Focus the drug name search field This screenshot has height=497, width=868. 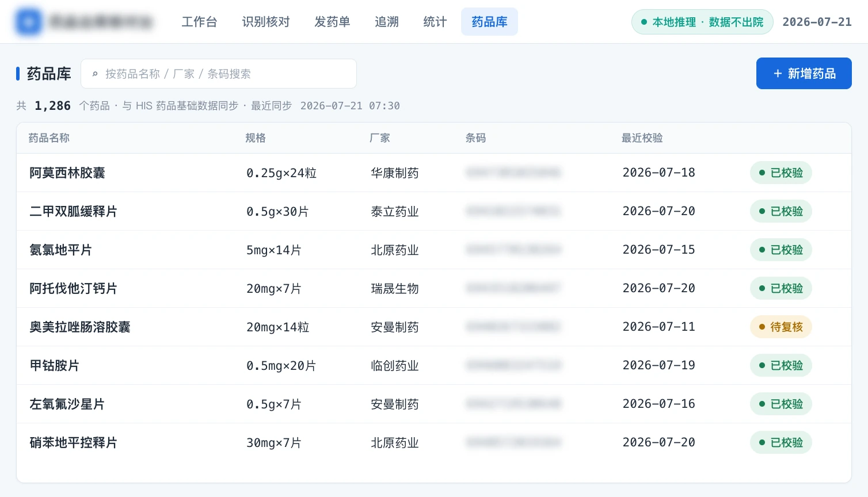point(219,74)
